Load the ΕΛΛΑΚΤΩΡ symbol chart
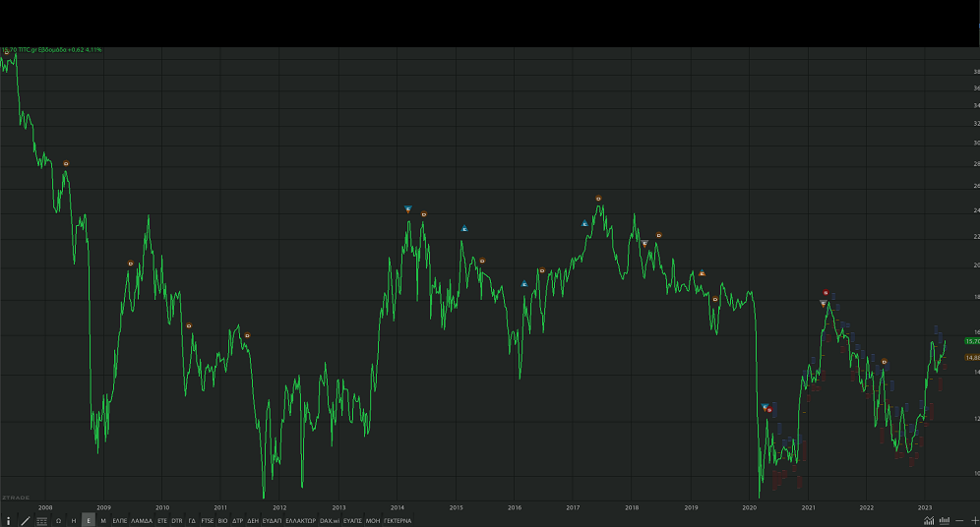The height and width of the screenshot is (527, 980). coord(301,521)
